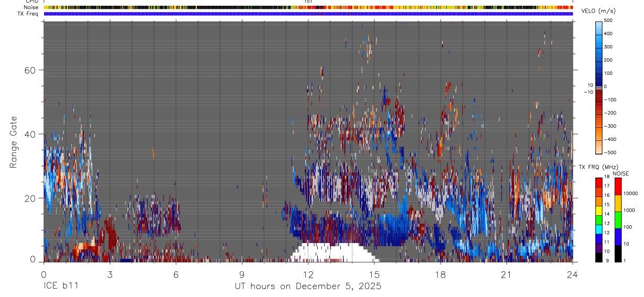Click the 400 label on velocity colorbar

point(608,34)
